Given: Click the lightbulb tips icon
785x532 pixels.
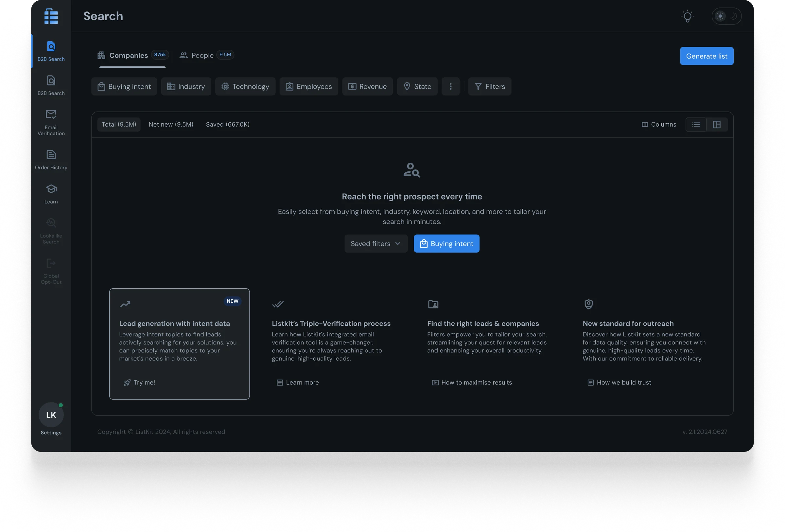Looking at the screenshot, I should 687,16.
